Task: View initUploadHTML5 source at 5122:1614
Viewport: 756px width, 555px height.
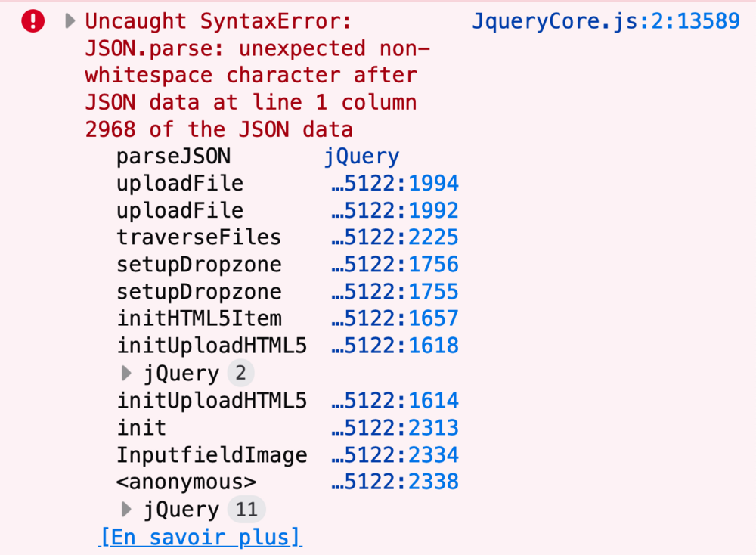Action: 395,401
